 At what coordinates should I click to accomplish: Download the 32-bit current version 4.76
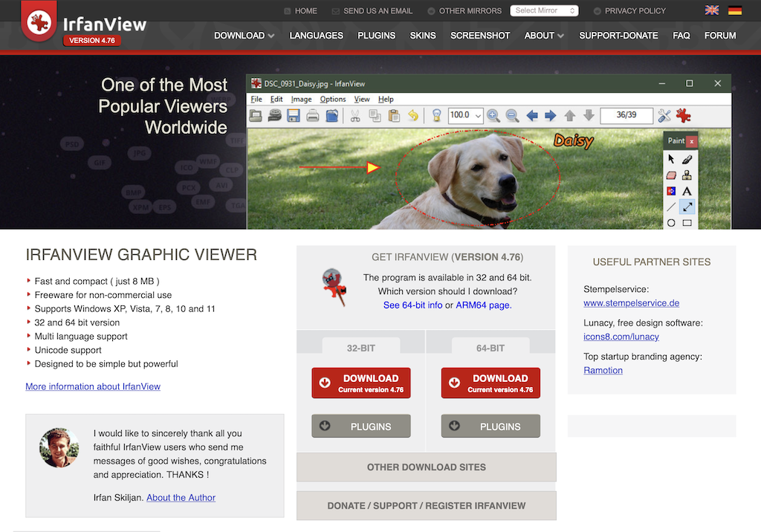pos(361,383)
